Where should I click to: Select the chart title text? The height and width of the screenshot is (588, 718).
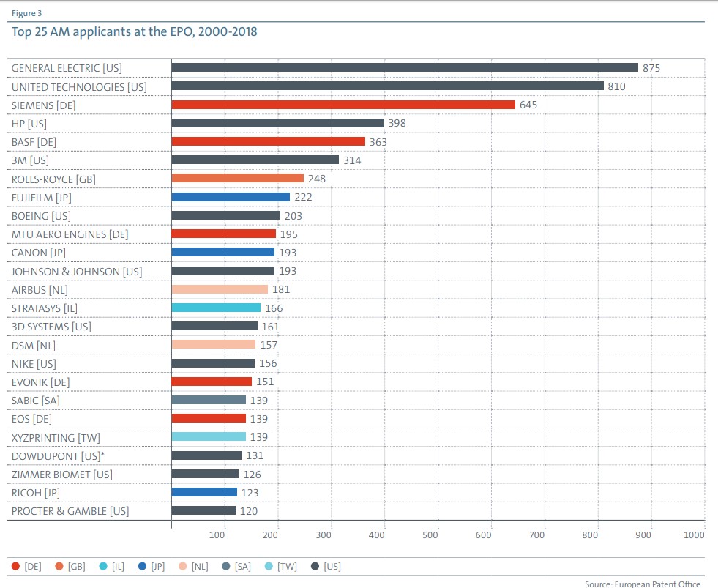[134, 31]
